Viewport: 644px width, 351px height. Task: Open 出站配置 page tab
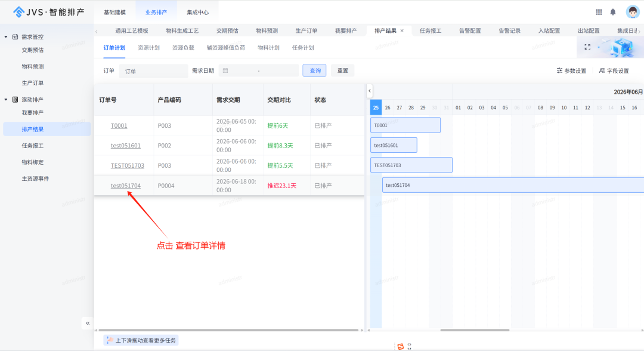click(x=589, y=31)
